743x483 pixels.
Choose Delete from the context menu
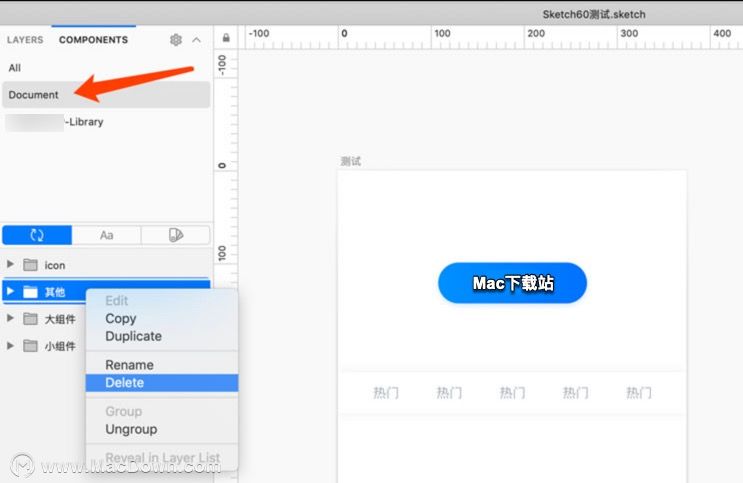(x=125, y=383)
